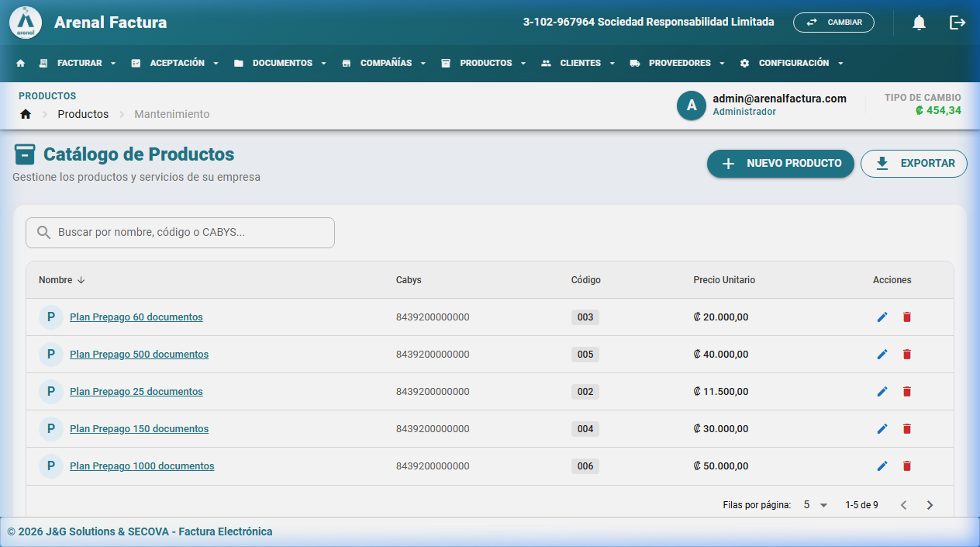Click the Catálogo de Productos archive icon
Image resolution: width=980 pixels, height=547 pixels.
(25, 154)
